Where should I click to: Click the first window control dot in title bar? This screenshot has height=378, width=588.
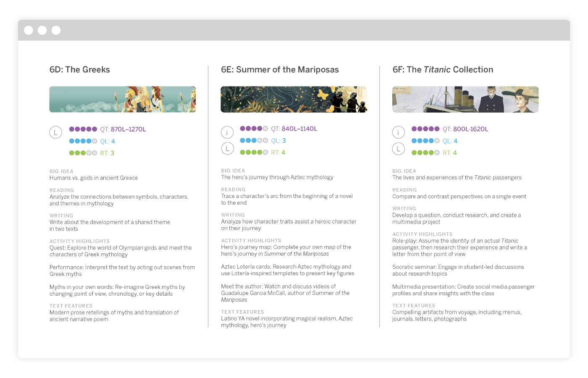click(x=29, y=30)
